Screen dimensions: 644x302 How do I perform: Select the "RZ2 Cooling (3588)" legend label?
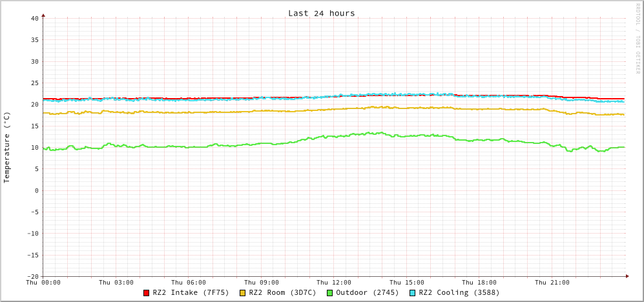[459, 292]
